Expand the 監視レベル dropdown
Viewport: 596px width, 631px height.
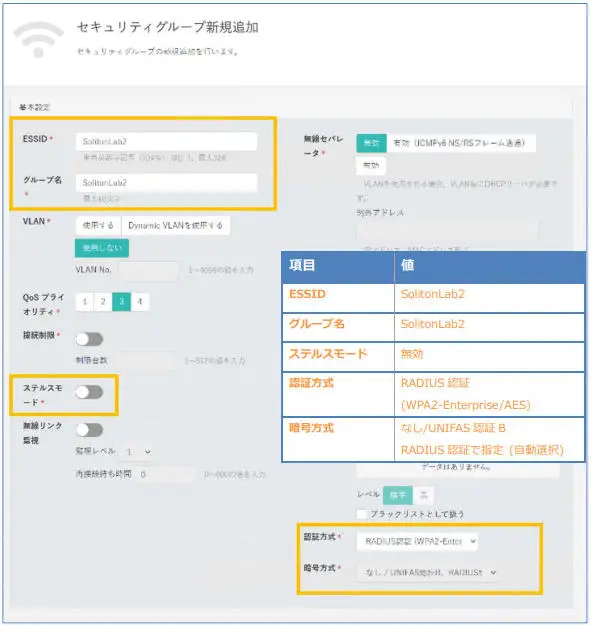136,452
